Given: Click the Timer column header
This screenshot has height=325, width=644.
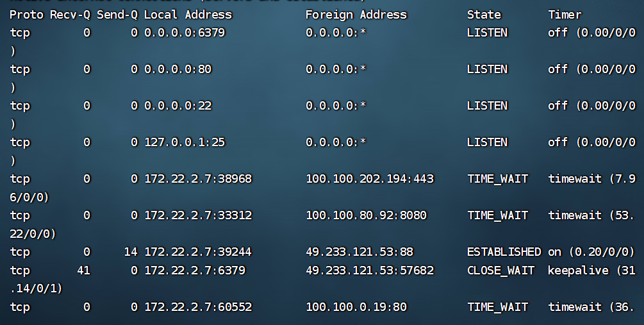Looking at the screenshot, I should (565, 14).
